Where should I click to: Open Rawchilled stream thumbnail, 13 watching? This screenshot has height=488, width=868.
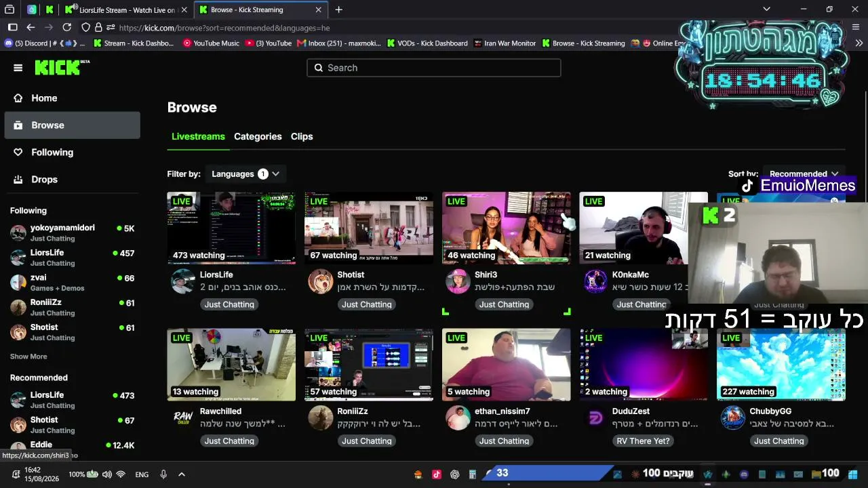pos(231,365)
